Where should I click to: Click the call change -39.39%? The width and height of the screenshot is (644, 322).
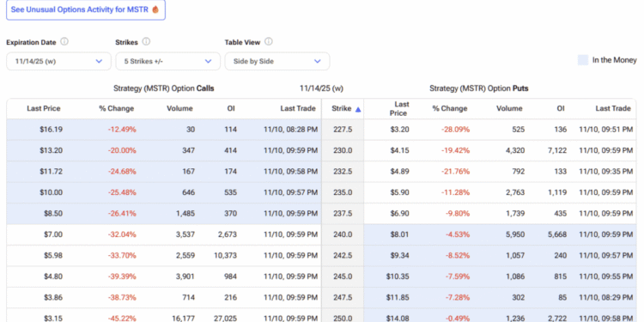point(122,276)
